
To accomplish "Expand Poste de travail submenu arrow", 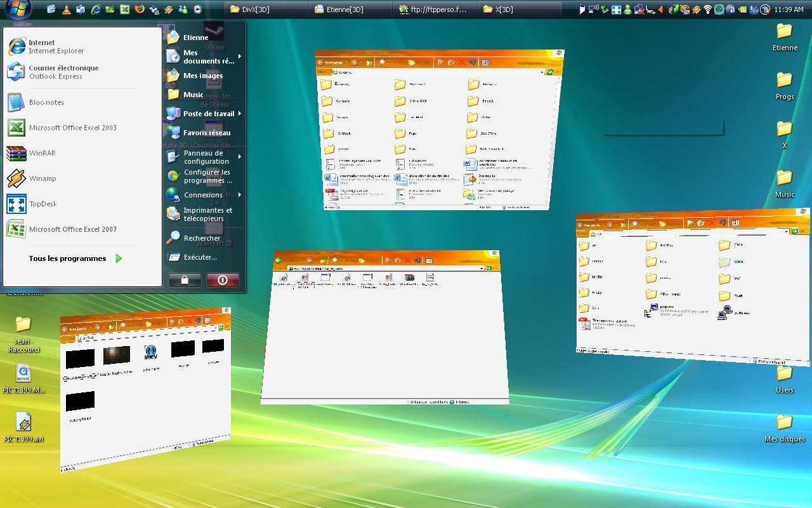I will [240, 114].
